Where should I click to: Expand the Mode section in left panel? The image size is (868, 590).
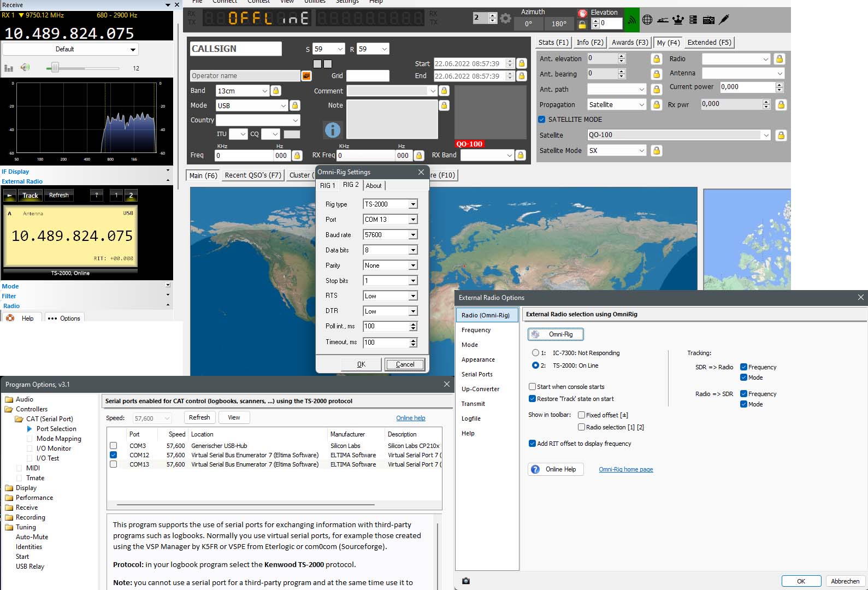[168, 285]
